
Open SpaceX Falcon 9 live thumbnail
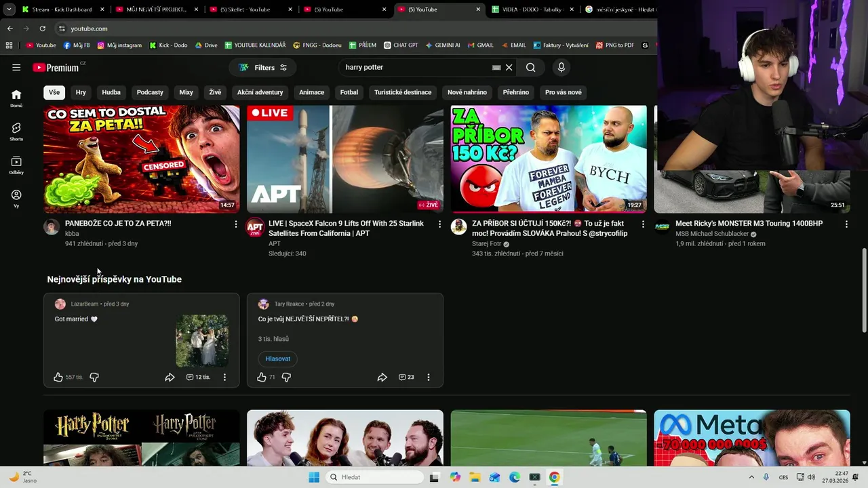pyautogui.click(x=345, y=159)
